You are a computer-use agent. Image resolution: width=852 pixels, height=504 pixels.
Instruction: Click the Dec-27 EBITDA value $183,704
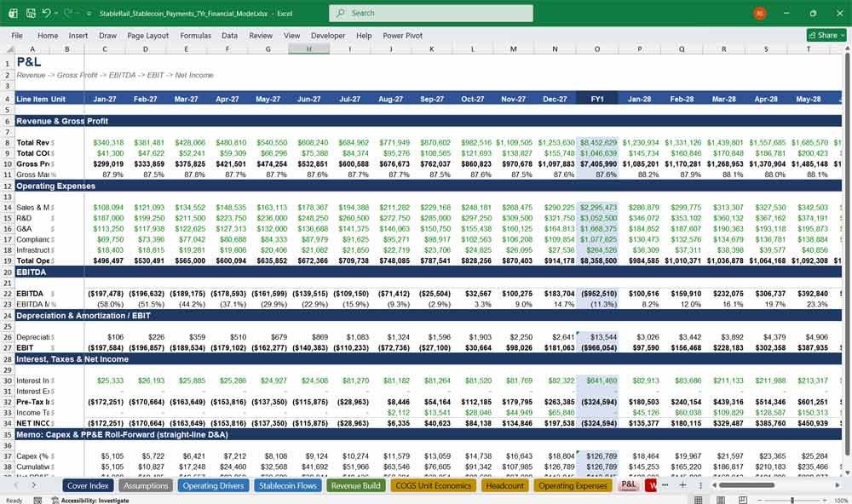point(559,293)
